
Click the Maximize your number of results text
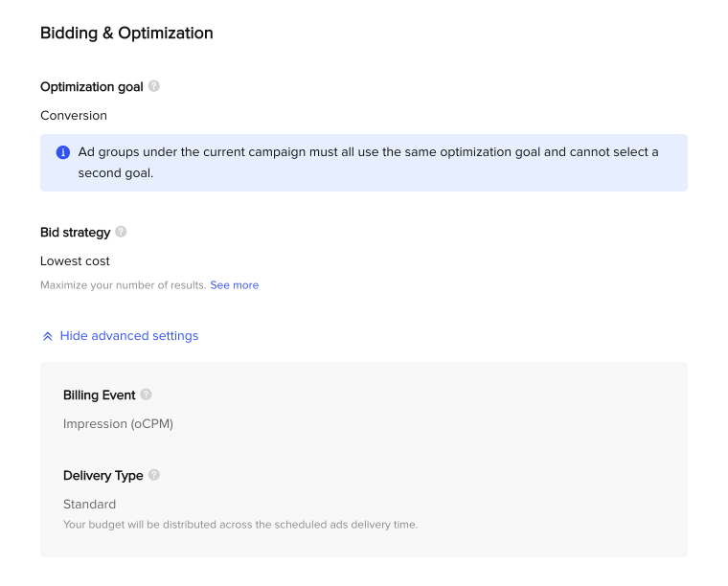(x=124, y=285)
